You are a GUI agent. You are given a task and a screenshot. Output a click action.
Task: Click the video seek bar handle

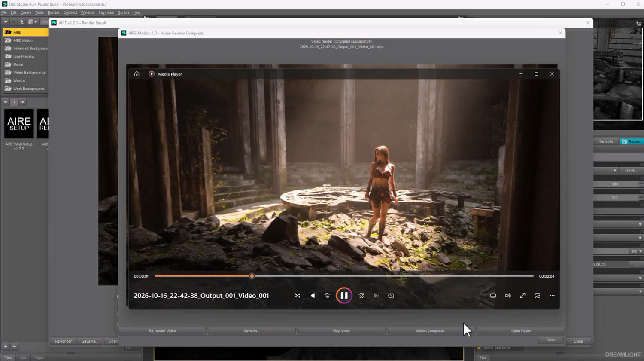pos(252,276)
